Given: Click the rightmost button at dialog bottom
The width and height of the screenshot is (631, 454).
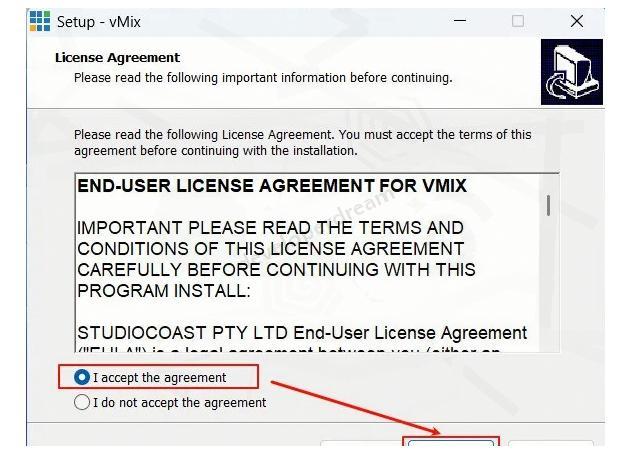Looking at the screenshot, I should (551, 443).
